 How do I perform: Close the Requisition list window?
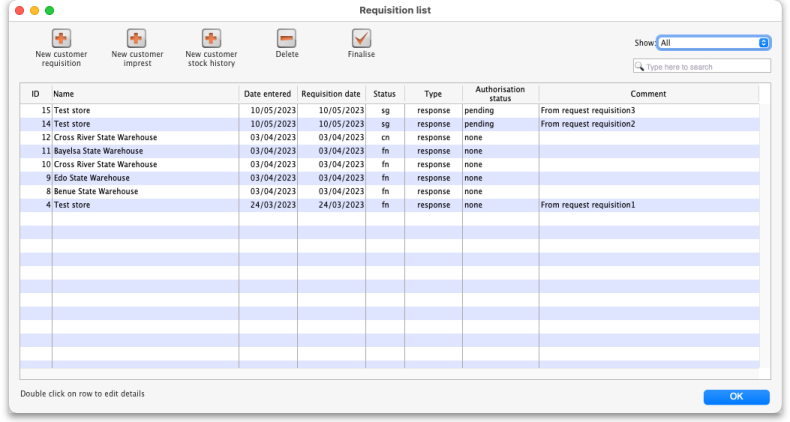tap(20, 11)
